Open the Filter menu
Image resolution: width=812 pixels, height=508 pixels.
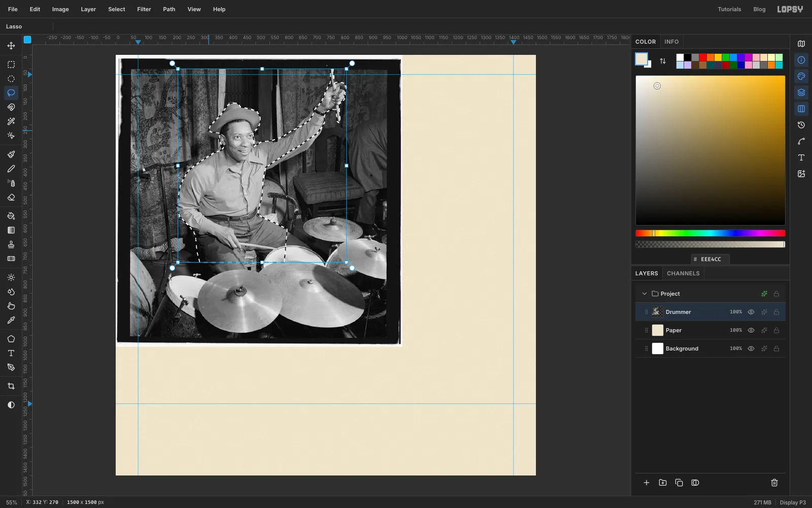pos(144,9)
